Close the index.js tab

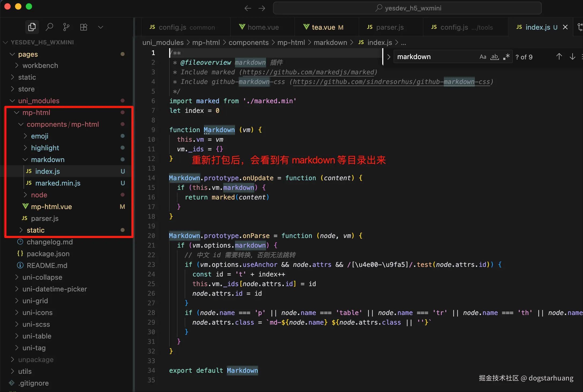pyautogui.click(x=565, y=27)
